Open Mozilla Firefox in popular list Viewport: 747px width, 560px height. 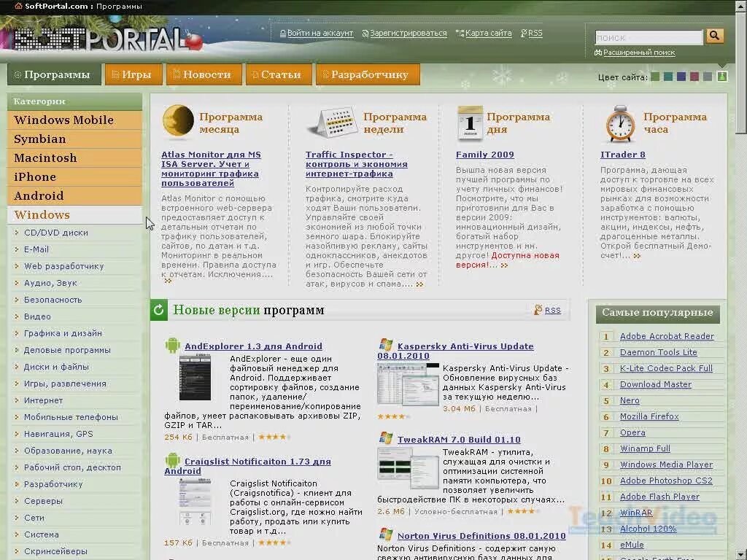[x=649, y=416]
